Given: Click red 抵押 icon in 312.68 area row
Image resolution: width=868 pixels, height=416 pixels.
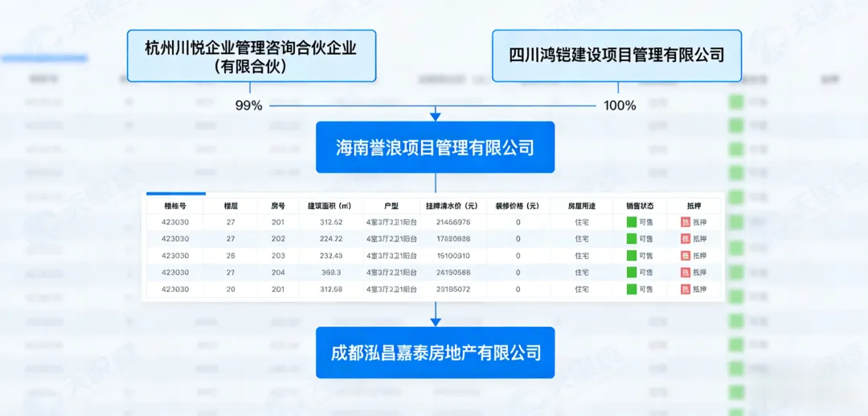Looking at the screenshot, I should tap(686, 289).
